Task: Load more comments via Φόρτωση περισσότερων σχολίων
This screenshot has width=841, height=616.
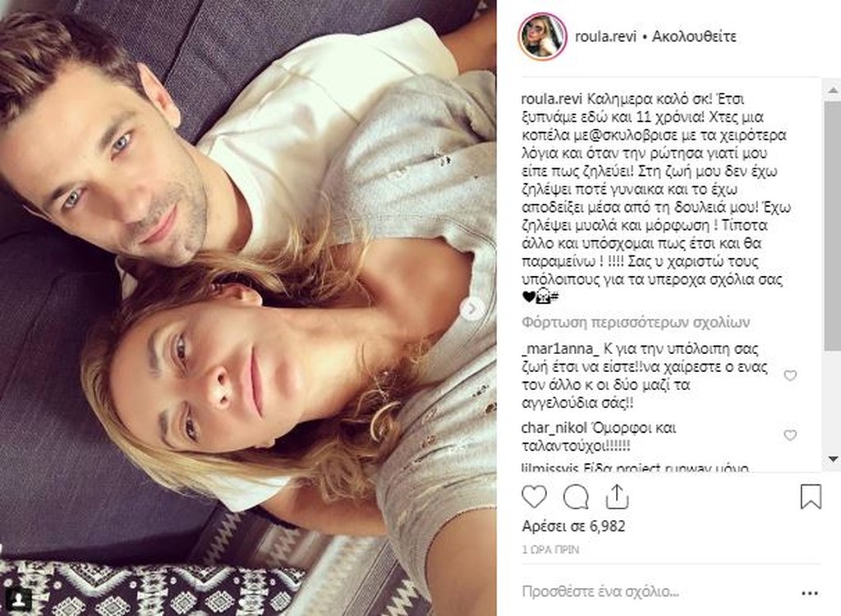Action: click(636, 323)
